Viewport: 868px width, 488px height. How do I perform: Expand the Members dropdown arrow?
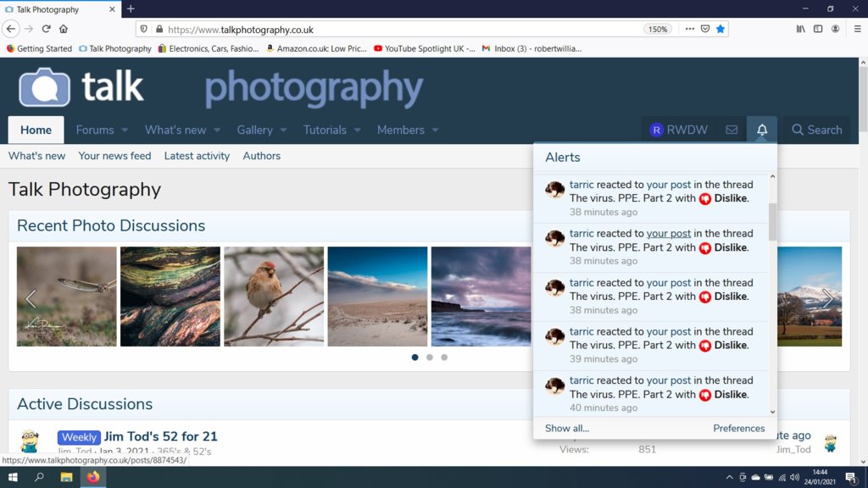pyautogui.click(x=435, y=130)
